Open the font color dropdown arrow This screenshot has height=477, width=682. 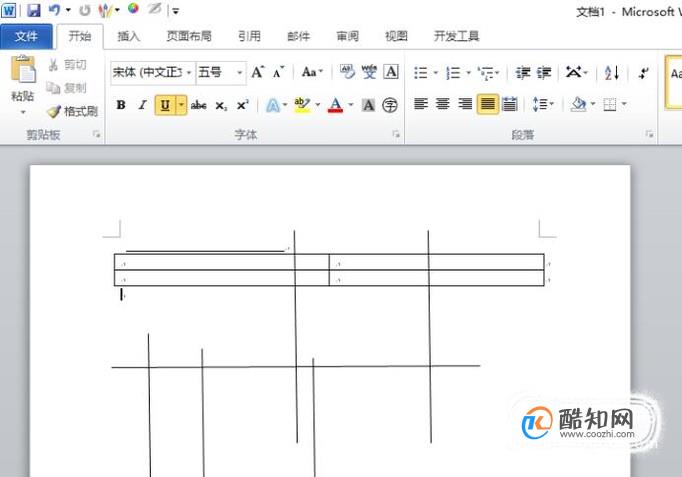pos(351,105)
